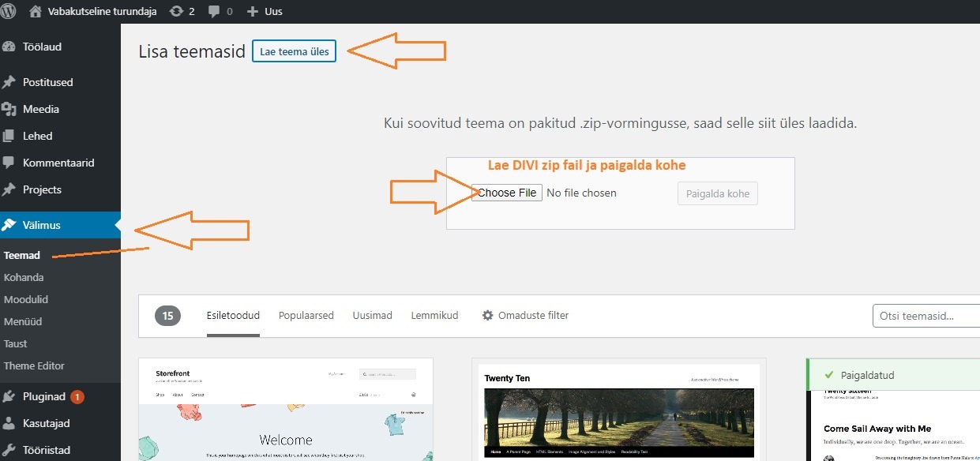The width and height of the screenshot is (980, 461).
Task: Click the Choose File button
Action: coord(507,193)
